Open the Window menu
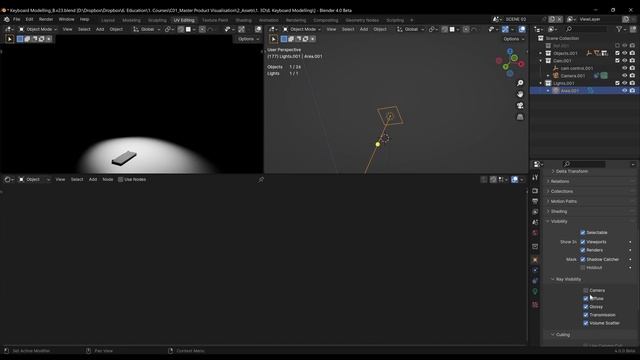640x360 pixels. tap(66, 19)
